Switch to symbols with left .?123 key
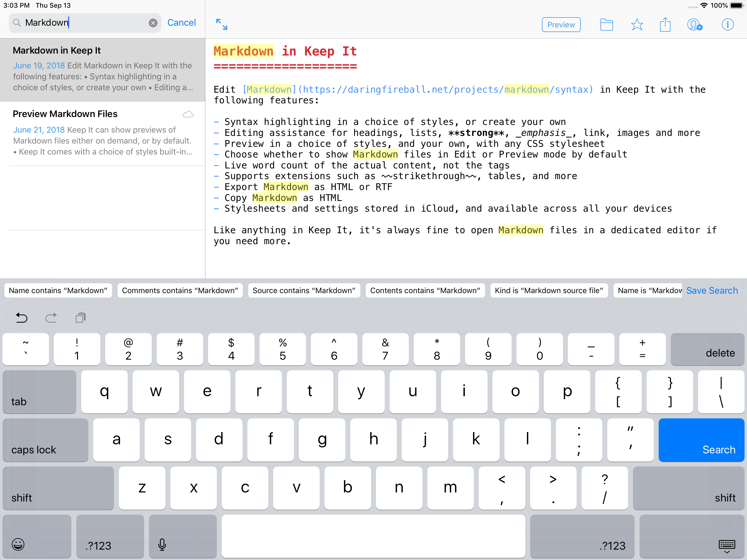 pyautogui.click(x=110, y=536)
